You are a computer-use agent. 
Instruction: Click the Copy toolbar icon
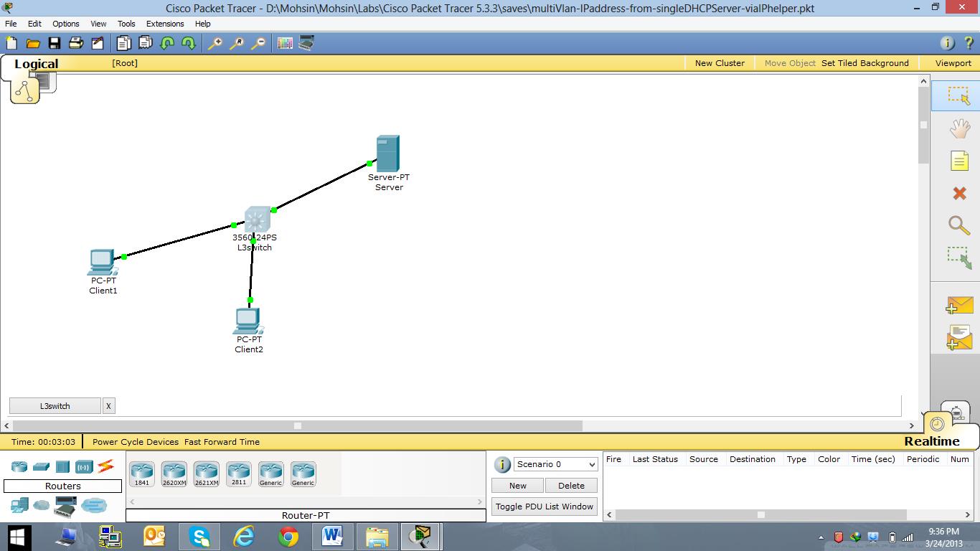(x=124, y=43)
